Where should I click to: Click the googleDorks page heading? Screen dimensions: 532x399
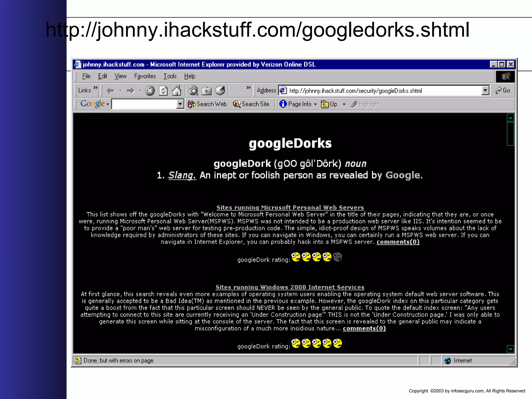290,143
